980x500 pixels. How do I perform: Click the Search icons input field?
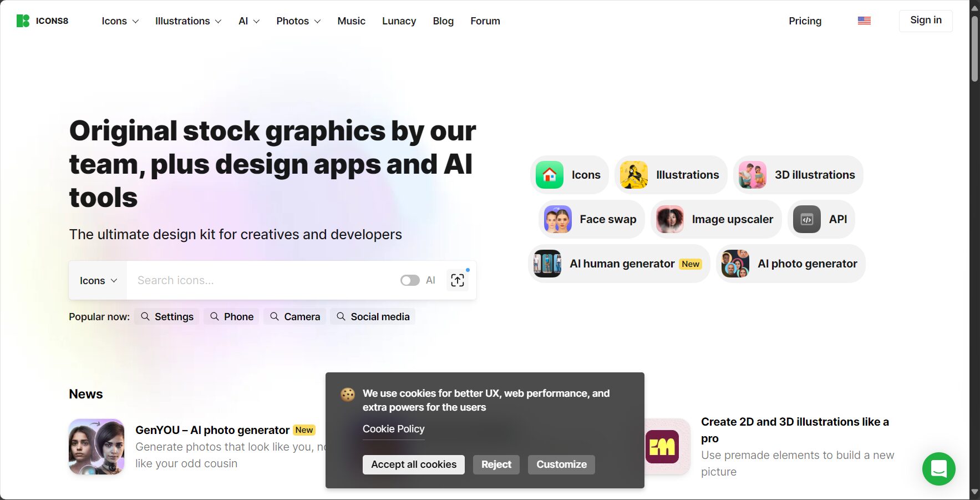pos(263,280)
